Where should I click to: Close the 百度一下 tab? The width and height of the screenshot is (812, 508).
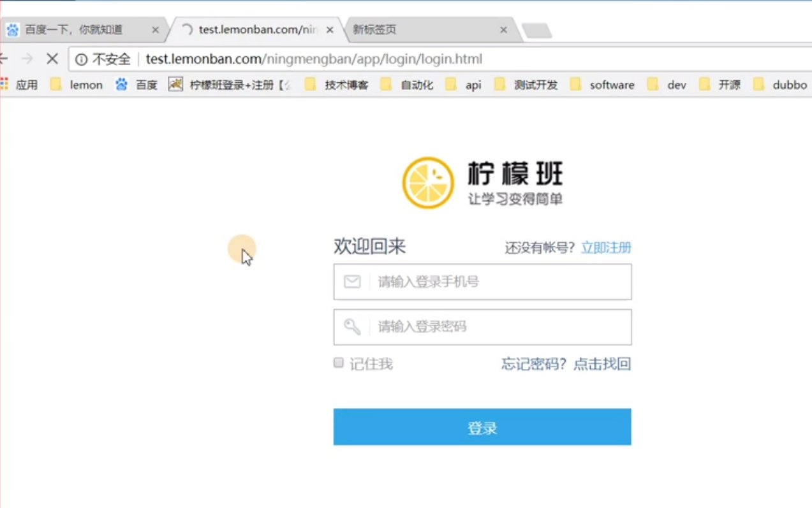[x=155, y=30]
